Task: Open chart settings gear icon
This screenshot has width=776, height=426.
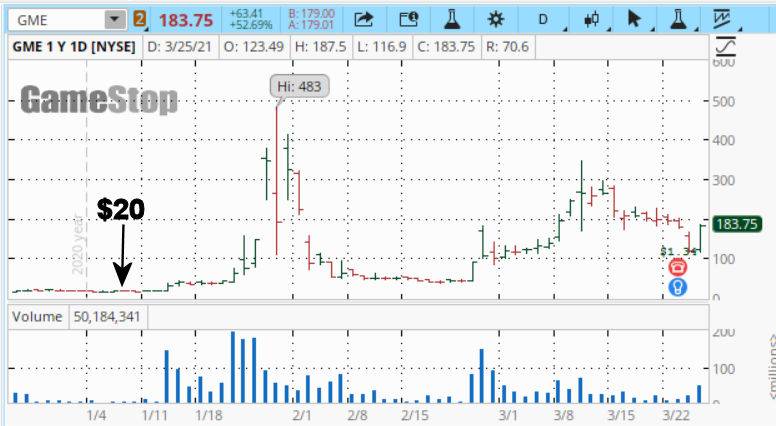Action: pos(495,20)
